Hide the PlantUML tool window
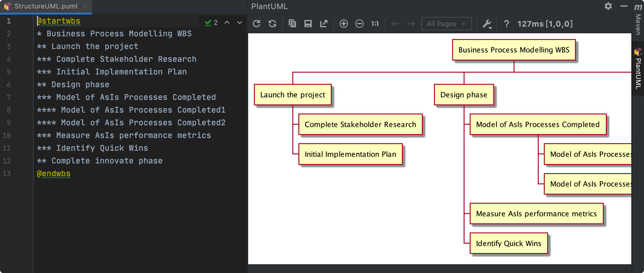This screenshot has height=273, width=644. coord(624,6)
